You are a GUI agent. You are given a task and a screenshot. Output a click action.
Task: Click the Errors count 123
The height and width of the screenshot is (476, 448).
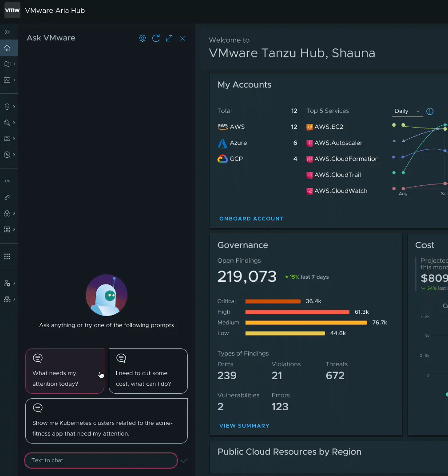click(280, 407)
